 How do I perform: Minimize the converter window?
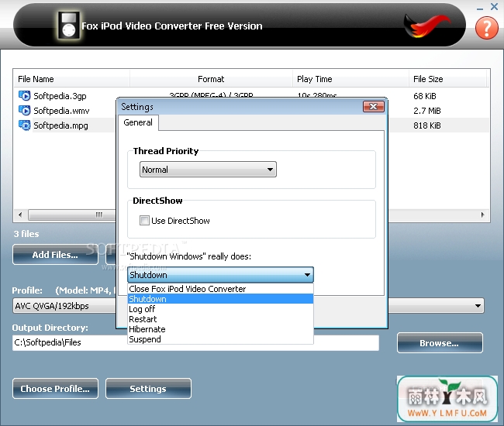click(x=480, y=9)
